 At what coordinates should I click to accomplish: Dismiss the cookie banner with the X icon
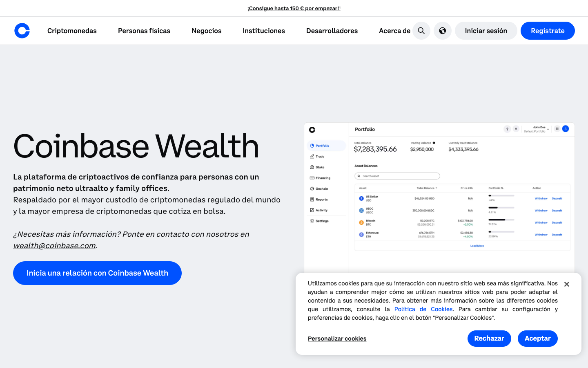[x=567, y=284]
